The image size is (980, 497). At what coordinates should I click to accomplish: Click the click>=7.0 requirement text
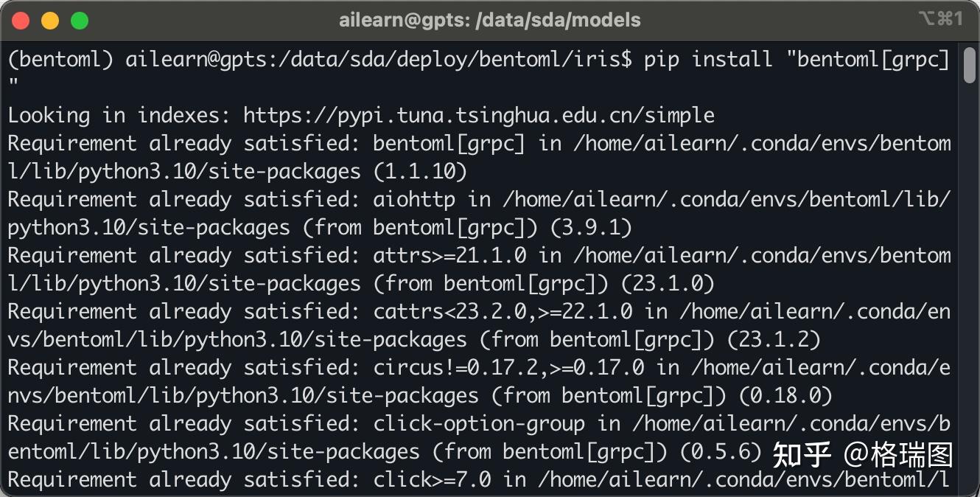tap(432, 480)
